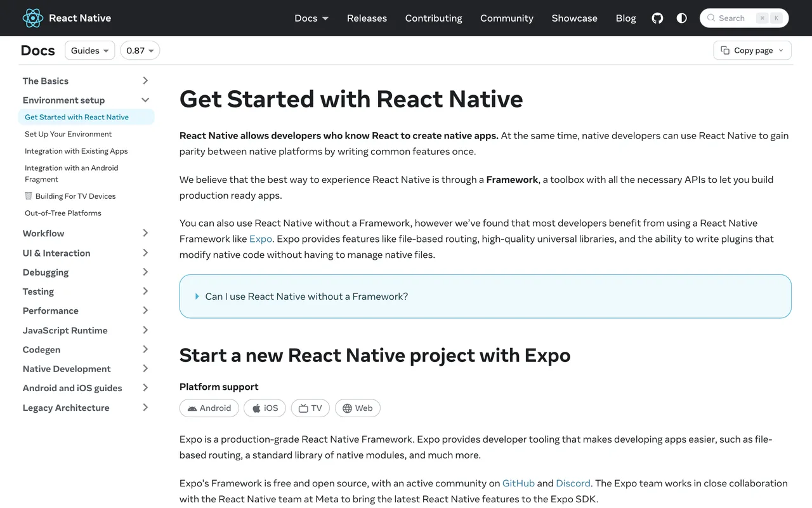Open Copy page dropdown arrow

781,50
